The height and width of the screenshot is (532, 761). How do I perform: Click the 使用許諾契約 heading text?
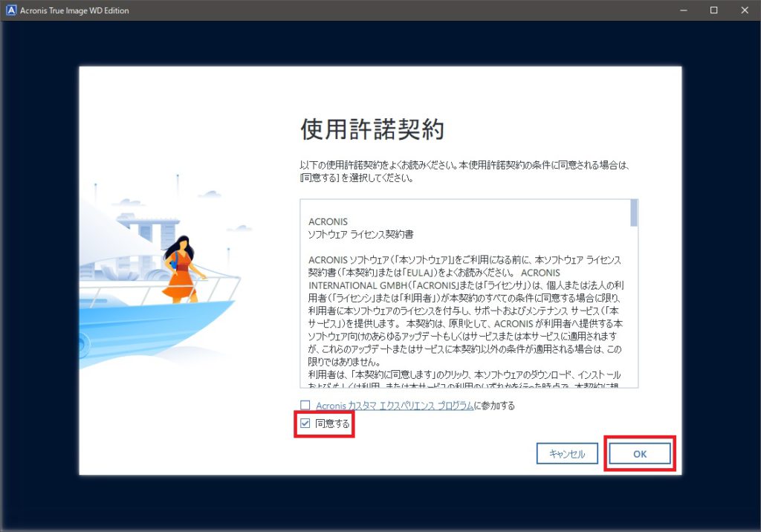pos(372,129)
